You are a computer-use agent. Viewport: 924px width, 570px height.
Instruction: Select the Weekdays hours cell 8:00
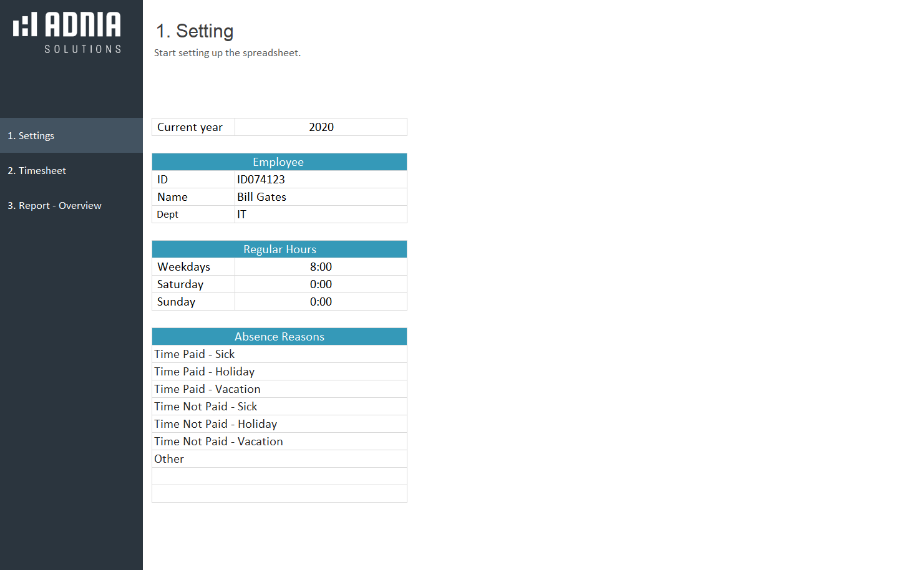tap(321, 267)
